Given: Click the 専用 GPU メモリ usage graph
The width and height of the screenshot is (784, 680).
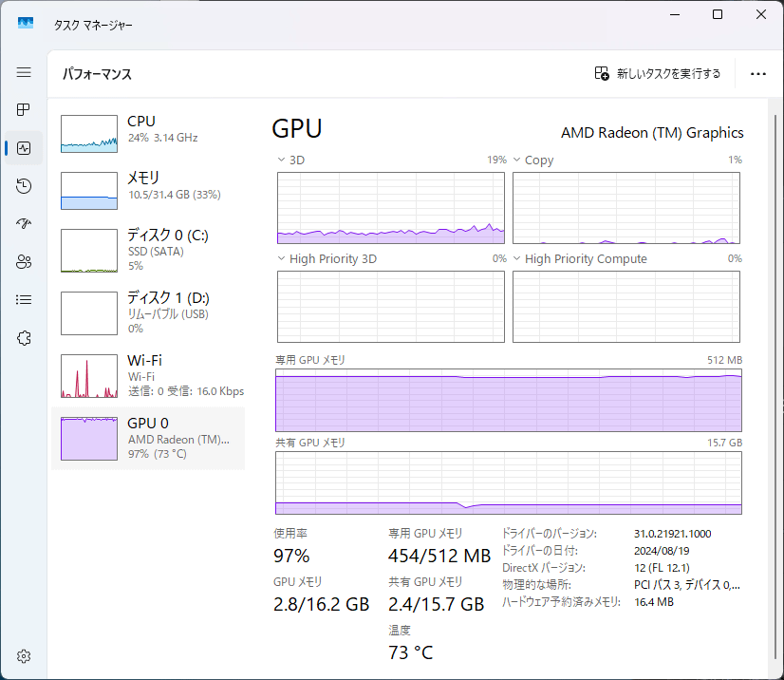Looking at the screenshot, I should (x=509, y=400).
